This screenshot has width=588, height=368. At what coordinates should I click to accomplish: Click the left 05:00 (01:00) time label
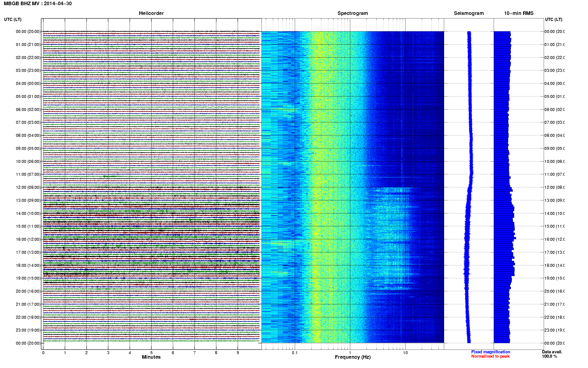tap(28, 96)
